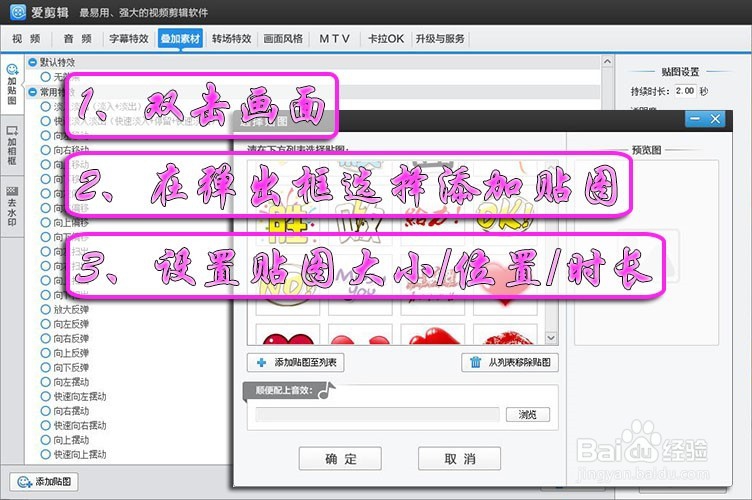Screen dimensions: 752x500
Task: Confirm with the 确定 button
Action: point(340,459)
